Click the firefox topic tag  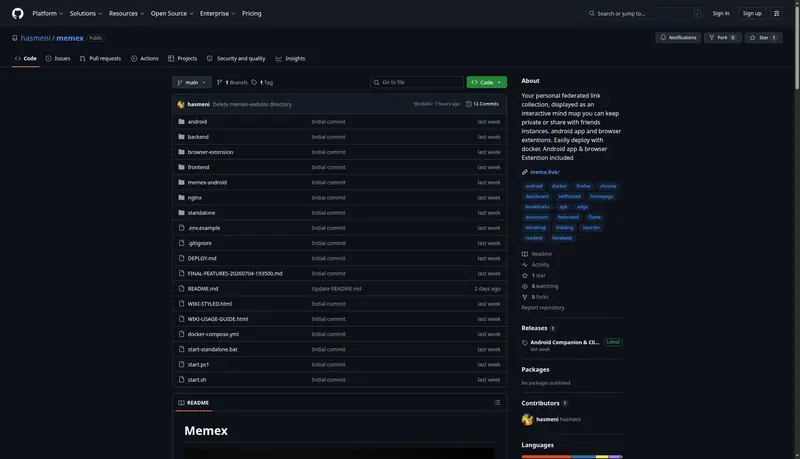pos(583,186)
